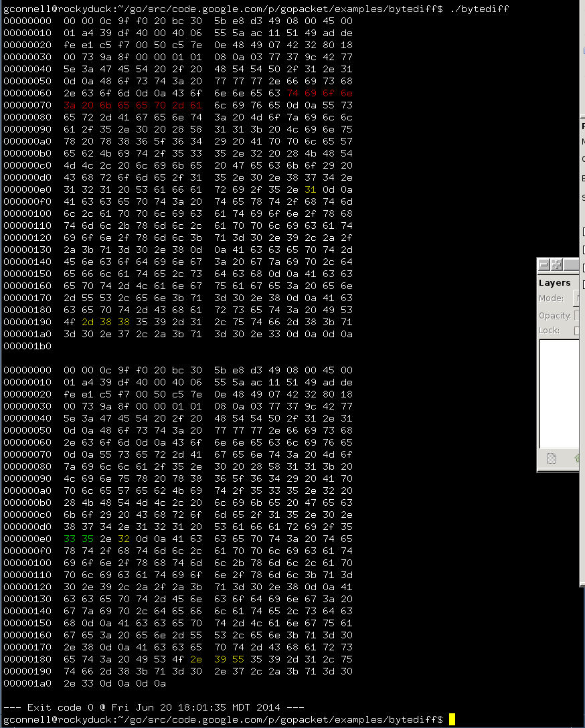This screenshot has width=585, height=728.
Task: Raise layer using the green arrow icon
Action: [x=577, y=458]
